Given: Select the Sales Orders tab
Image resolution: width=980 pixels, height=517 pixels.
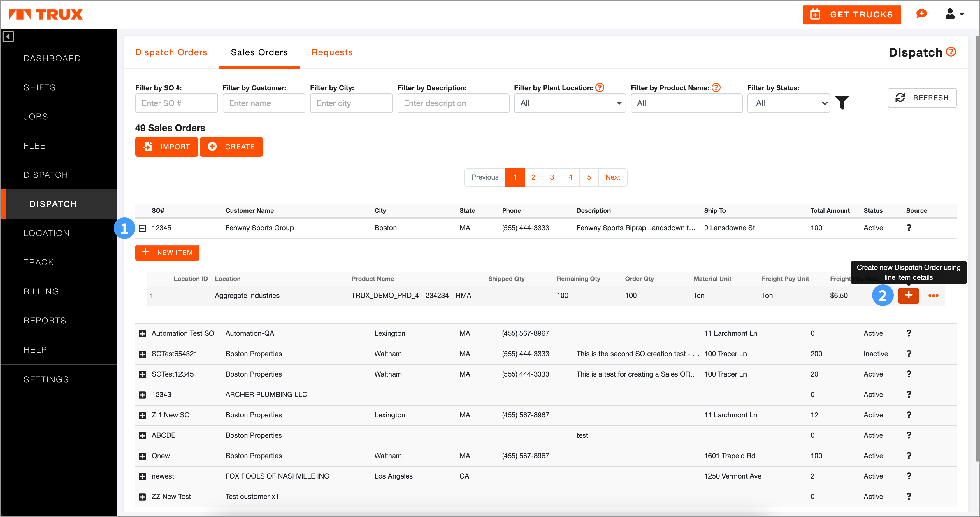Looking at the screenshot, I should click(259, 52).
